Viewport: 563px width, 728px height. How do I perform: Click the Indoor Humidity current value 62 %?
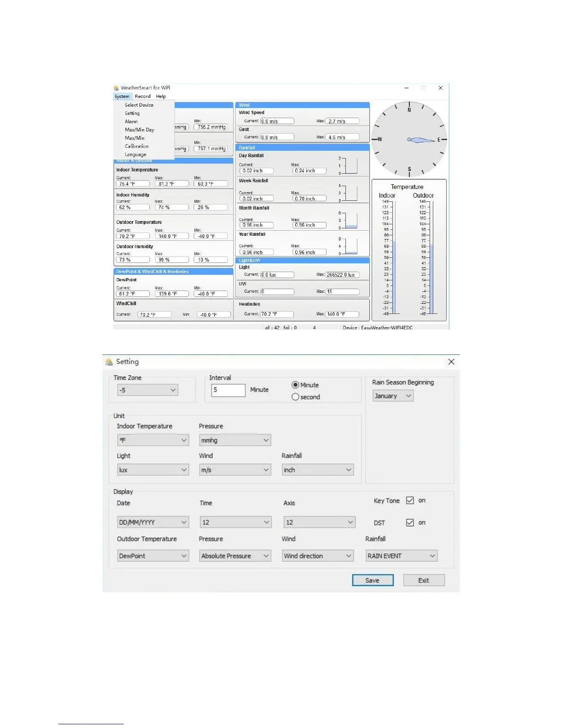(133, 207)
